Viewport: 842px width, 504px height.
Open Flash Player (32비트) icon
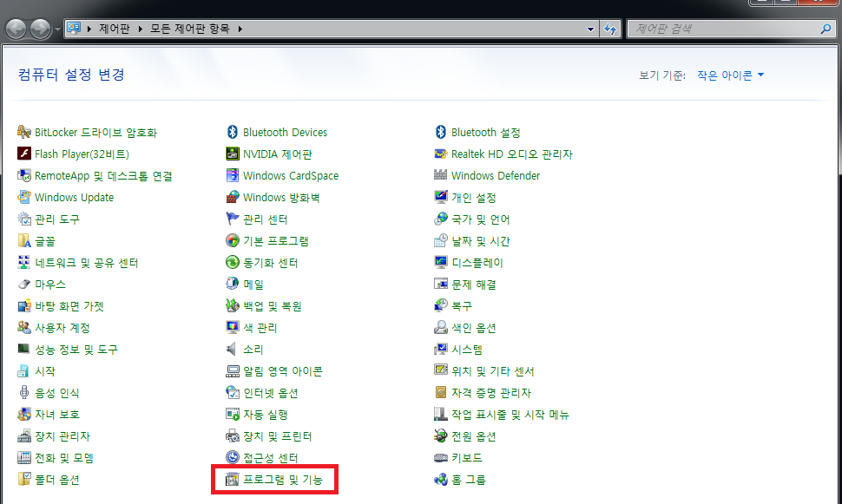[x=24, y=154]
